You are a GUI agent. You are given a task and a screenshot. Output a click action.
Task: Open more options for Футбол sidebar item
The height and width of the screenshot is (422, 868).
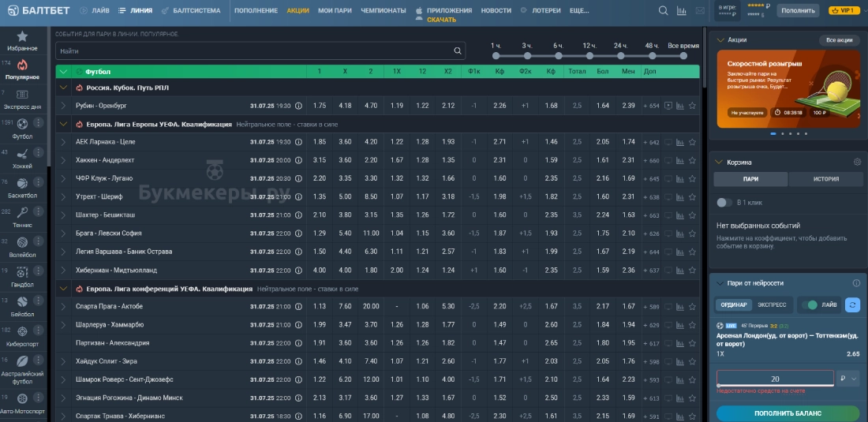tap(38, 123)
